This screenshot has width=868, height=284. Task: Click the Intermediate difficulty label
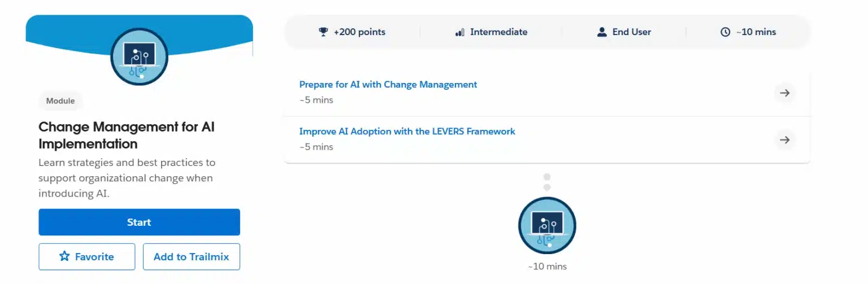tap(499, 32)
